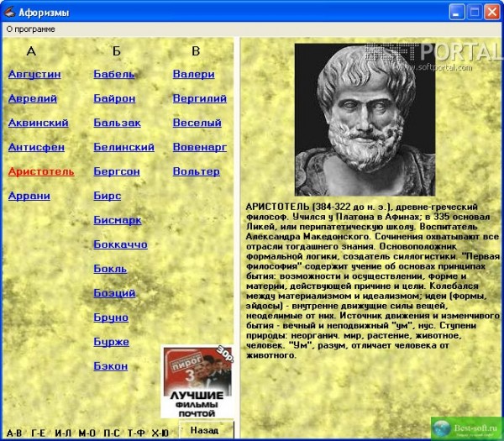Click the 'А' column heading
The image size is (504, 441).
[31, 50]
